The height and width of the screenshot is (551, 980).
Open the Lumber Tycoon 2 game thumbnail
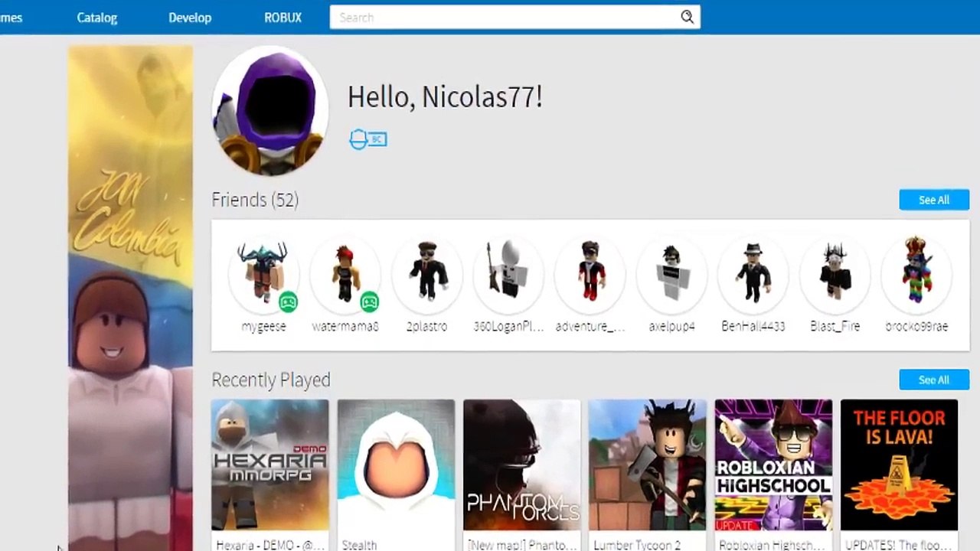(648, 465)
